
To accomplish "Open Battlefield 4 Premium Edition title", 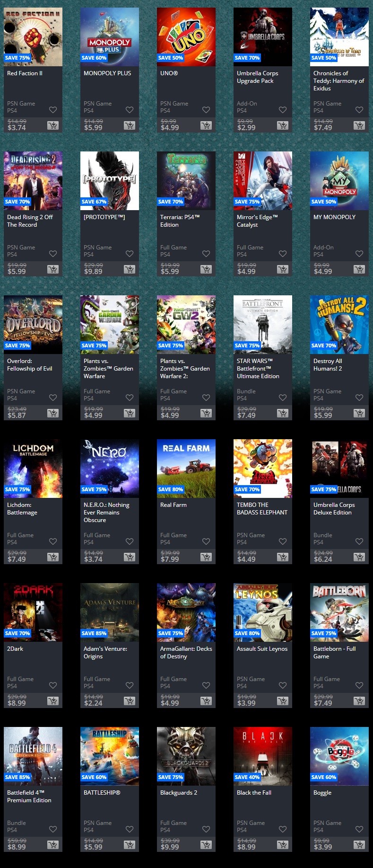I will pyautogui.click(x=29, y=797).
